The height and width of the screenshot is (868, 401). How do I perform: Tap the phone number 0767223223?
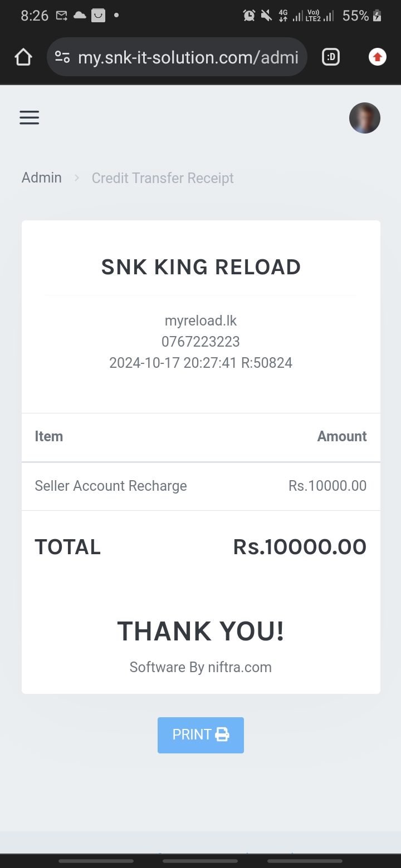200,342
